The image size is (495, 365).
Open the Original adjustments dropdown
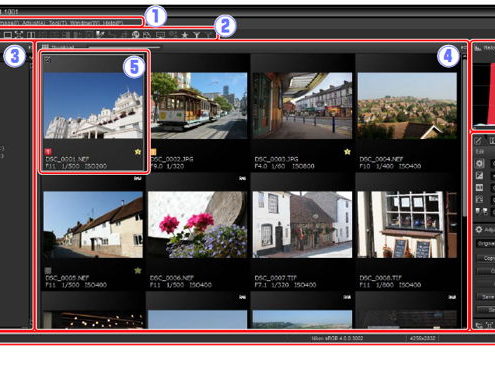click(486, 244)
